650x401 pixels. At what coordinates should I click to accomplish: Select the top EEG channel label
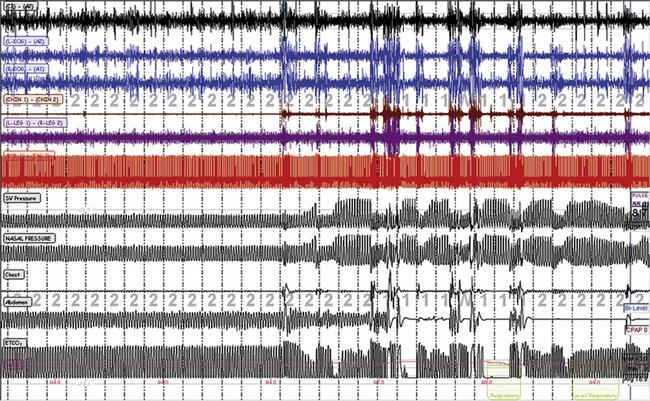click(x=19, y=10)
